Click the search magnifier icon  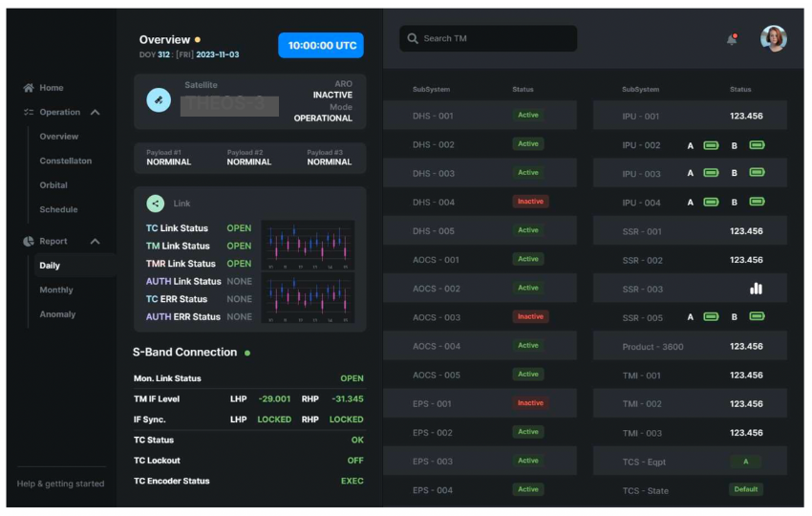click(413, 39)
